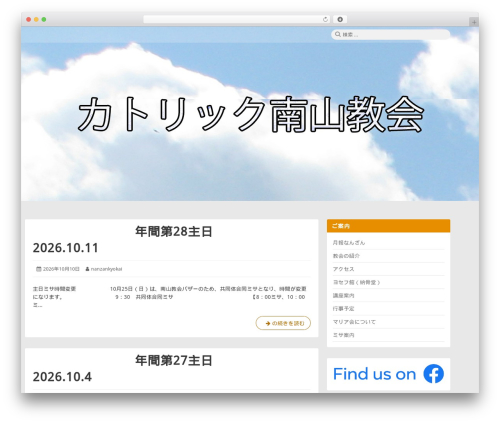The image size is (500, 423).
Task: Click the excerpt text starting 主日ミサ時間変更
Action: [169, 297]
